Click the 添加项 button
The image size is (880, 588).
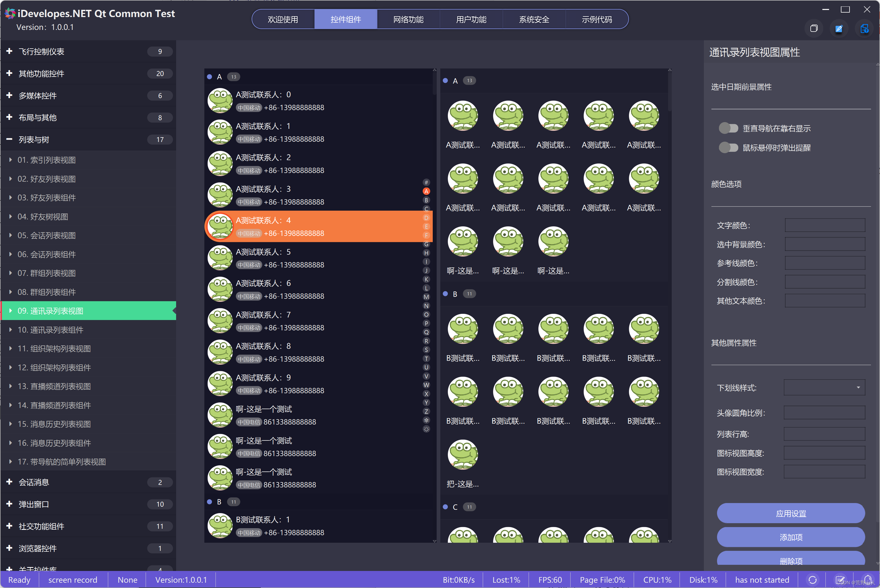(x=791, y=537)
